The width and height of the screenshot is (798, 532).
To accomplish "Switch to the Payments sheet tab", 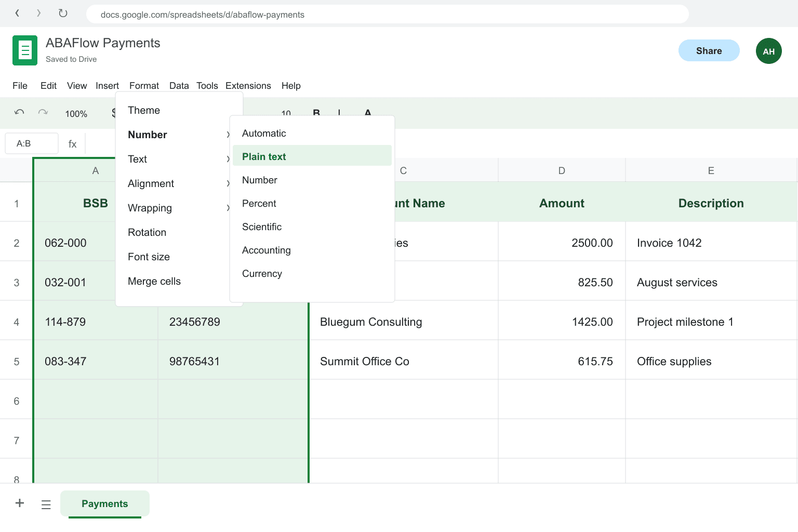I will tap(105, 503).
